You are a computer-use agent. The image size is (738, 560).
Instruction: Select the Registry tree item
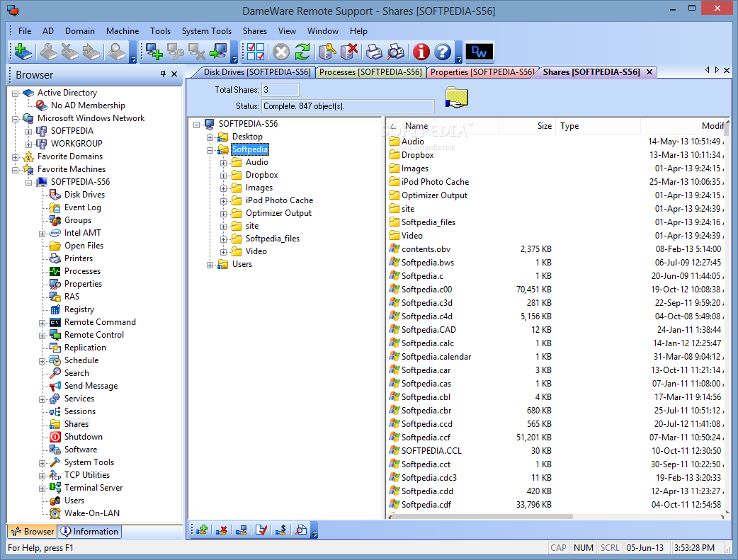click(x=79, y=309)
